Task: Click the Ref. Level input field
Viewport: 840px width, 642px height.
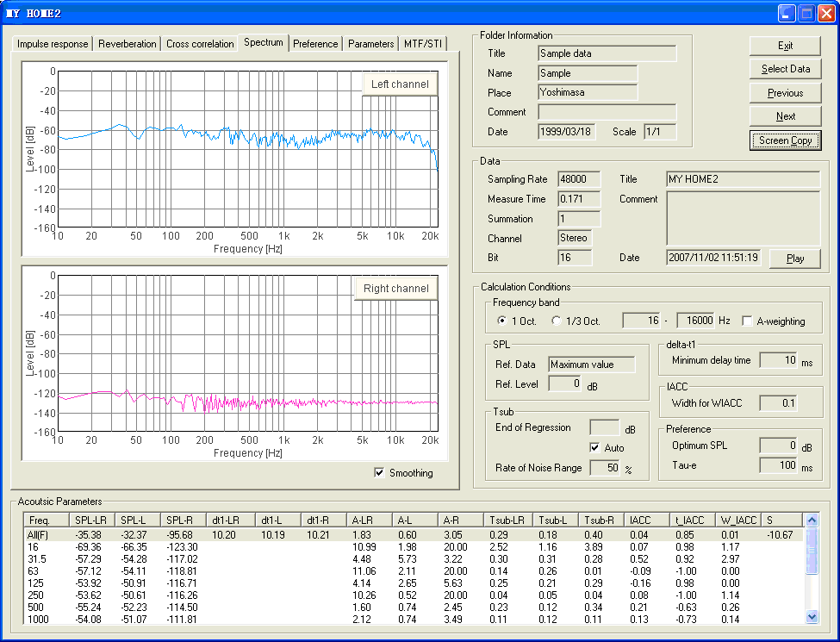Action: tap(564, 383)
